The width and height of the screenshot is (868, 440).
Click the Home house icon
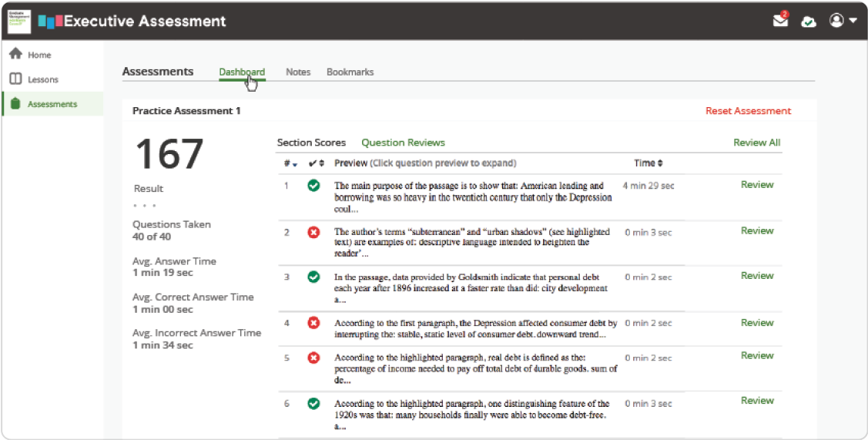coord(15,55)
